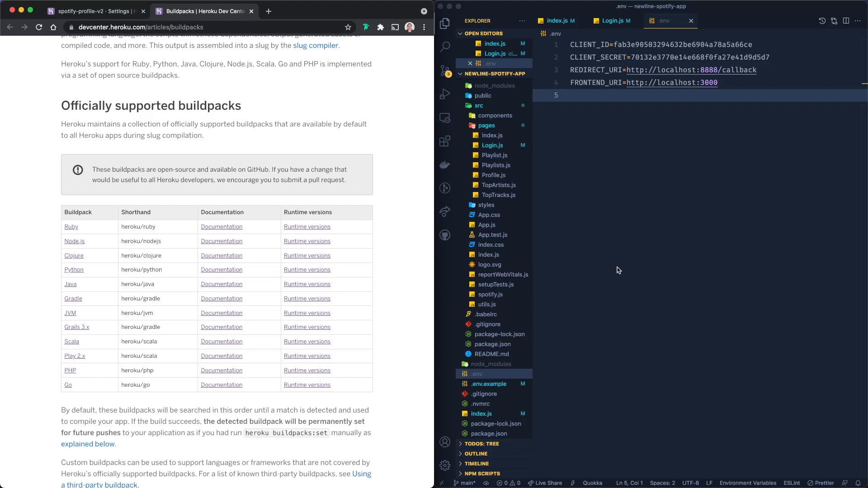
Task: Start Live Share from status bar
Action: pyautogui.click(x=545, y=483)
